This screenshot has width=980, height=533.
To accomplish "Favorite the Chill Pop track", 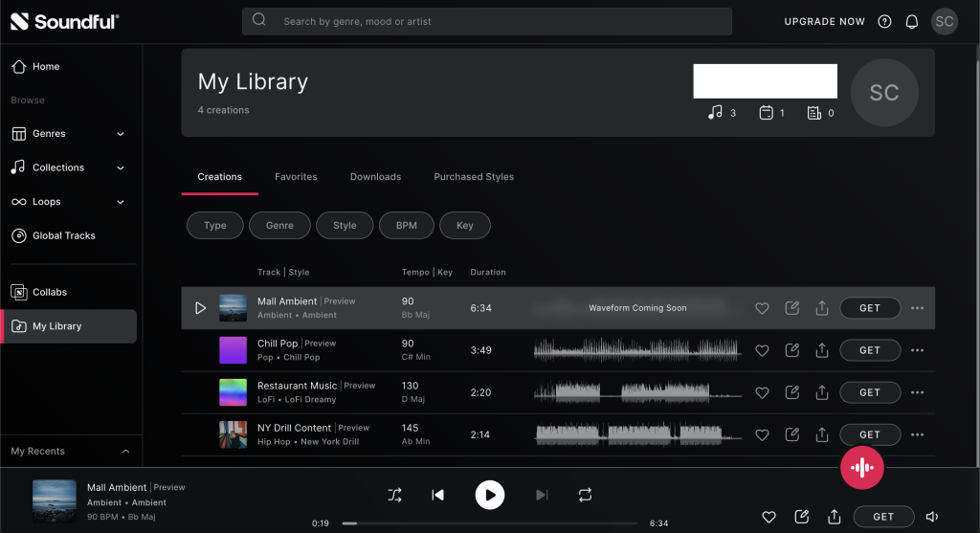I will pos(762,350).
